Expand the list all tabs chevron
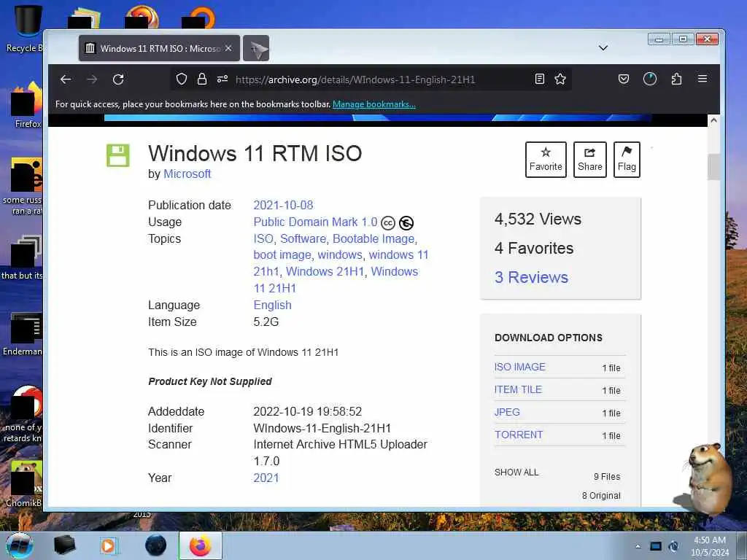This screenshot has height=560, width=747. [603, 48]
